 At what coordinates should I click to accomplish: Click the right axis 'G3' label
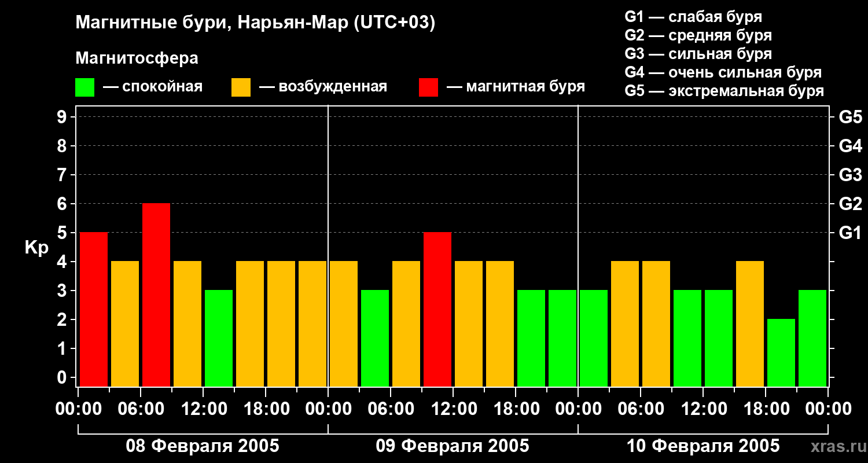[851, 175]
